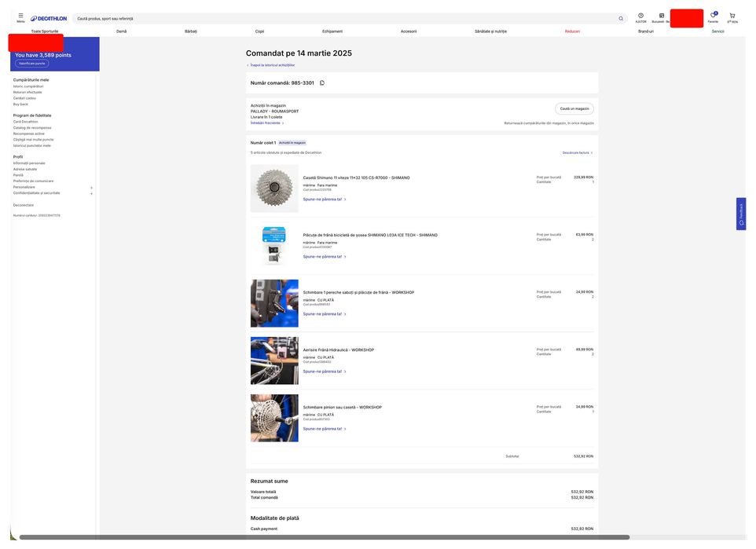Open Istoricul punctelor mele link
This screenshot has height=549, width=756.
31,145
